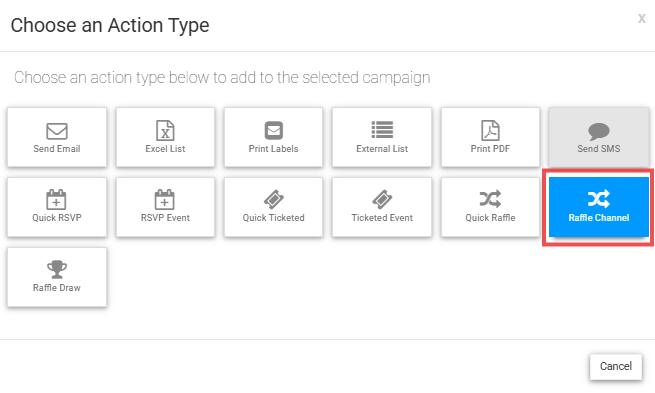Click the Cancel button
The width and height of the screenshot is (655, 393).
[616, 367]
